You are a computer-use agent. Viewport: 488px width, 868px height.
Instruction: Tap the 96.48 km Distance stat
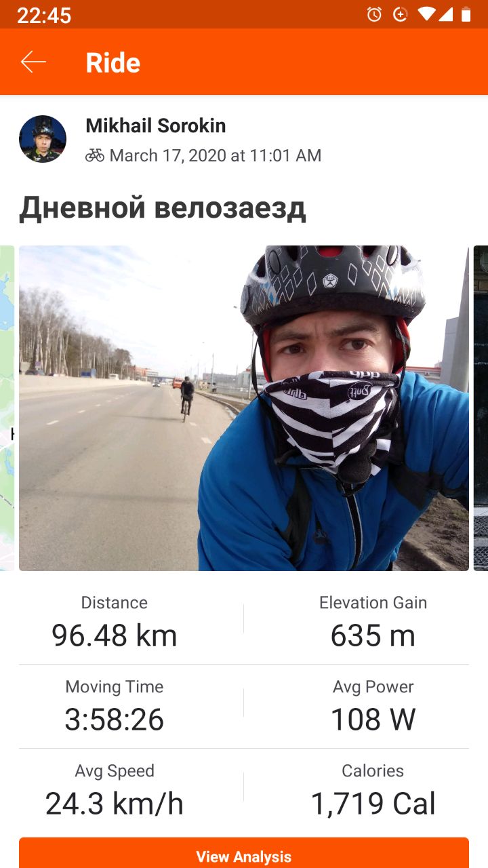115,623
